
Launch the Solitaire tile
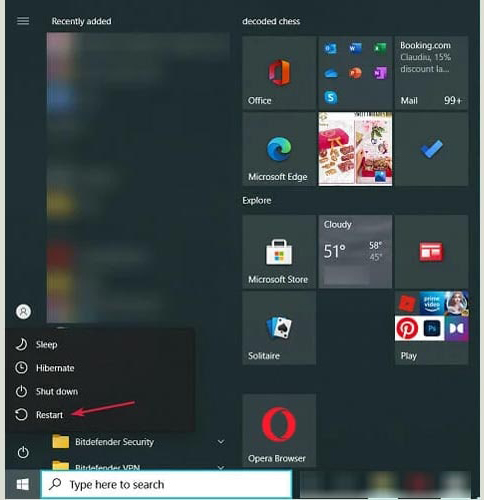pos(279,328)
